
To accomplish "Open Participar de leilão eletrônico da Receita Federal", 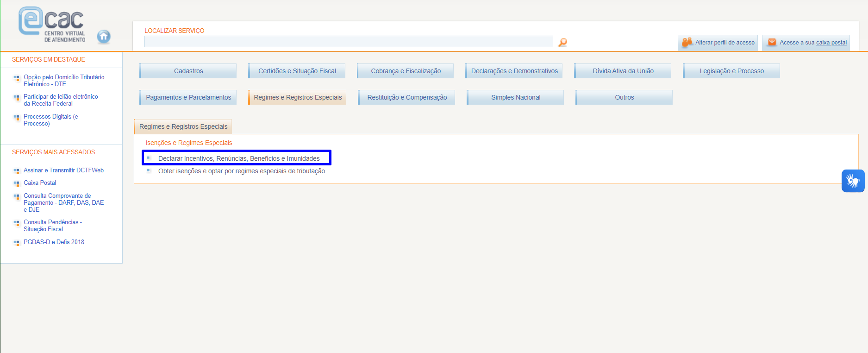I will (61, 100).
